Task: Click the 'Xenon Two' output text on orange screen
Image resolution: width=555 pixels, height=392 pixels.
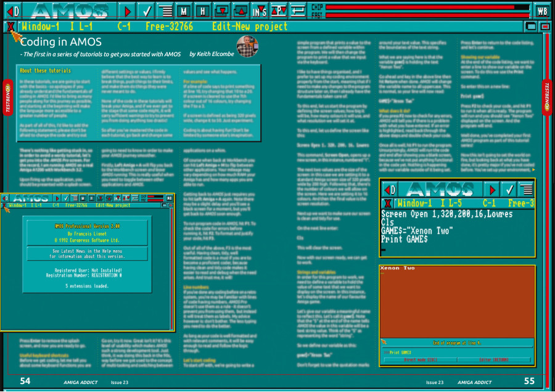Action: point(397,268)
